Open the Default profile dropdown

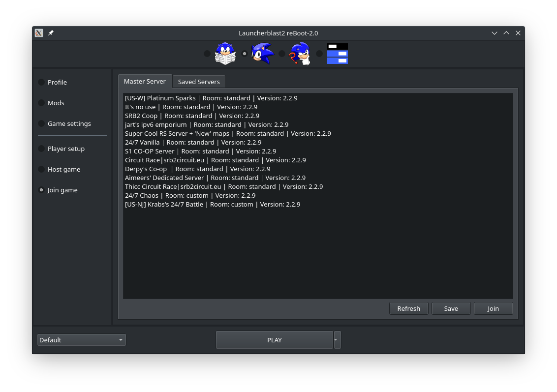81,340
